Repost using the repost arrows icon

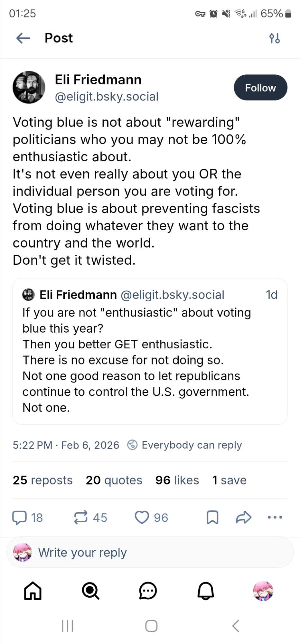(81, 517)
